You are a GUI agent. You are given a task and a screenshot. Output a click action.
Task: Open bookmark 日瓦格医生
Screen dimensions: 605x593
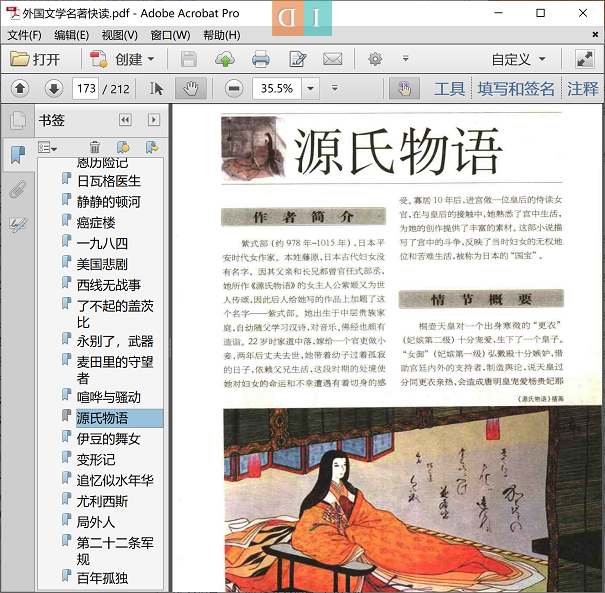[x=108, y=181]
